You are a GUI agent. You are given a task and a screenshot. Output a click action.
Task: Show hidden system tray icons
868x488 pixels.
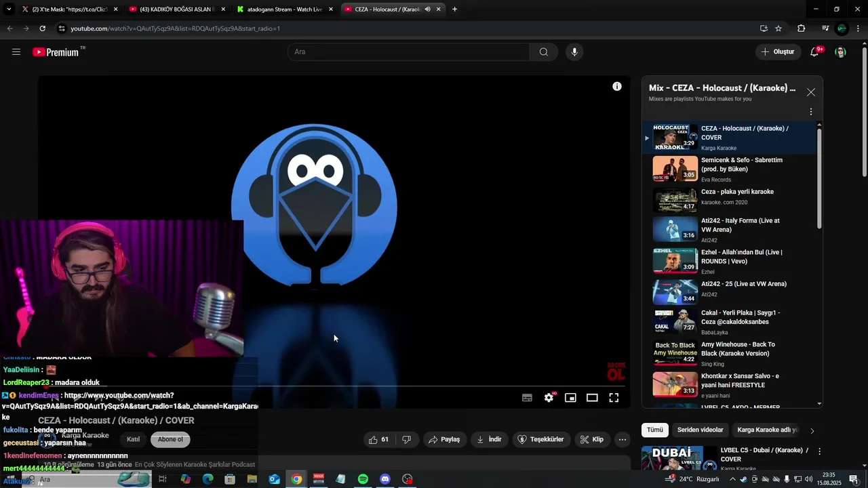(732, 479)
